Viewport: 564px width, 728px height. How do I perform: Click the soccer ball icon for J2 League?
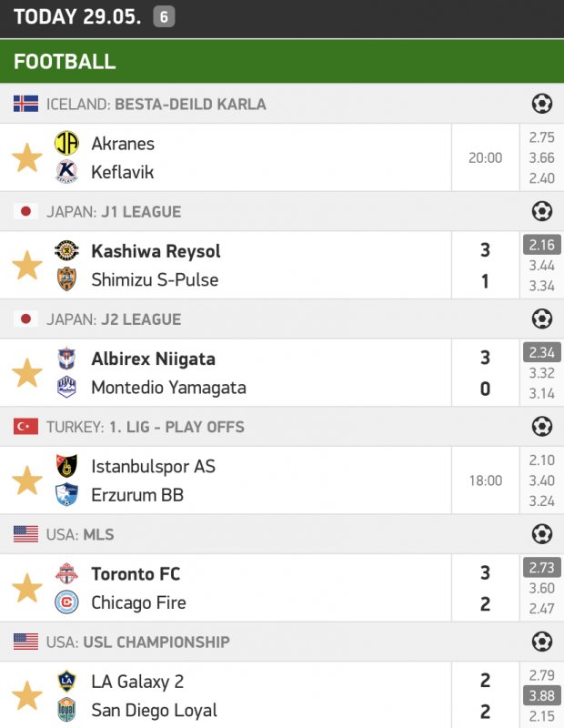click(542, 319)
